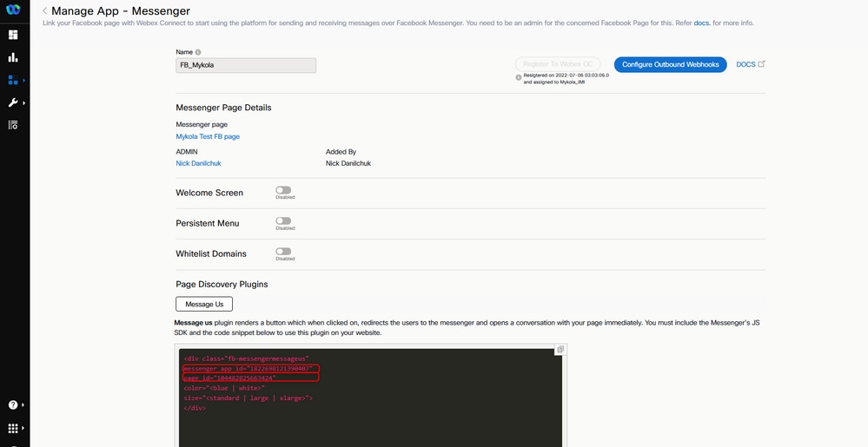The height and width of the screenshot is (447, 868).
Task: Open the Webex Connect logo home
Action: click(x=13, y=10)
